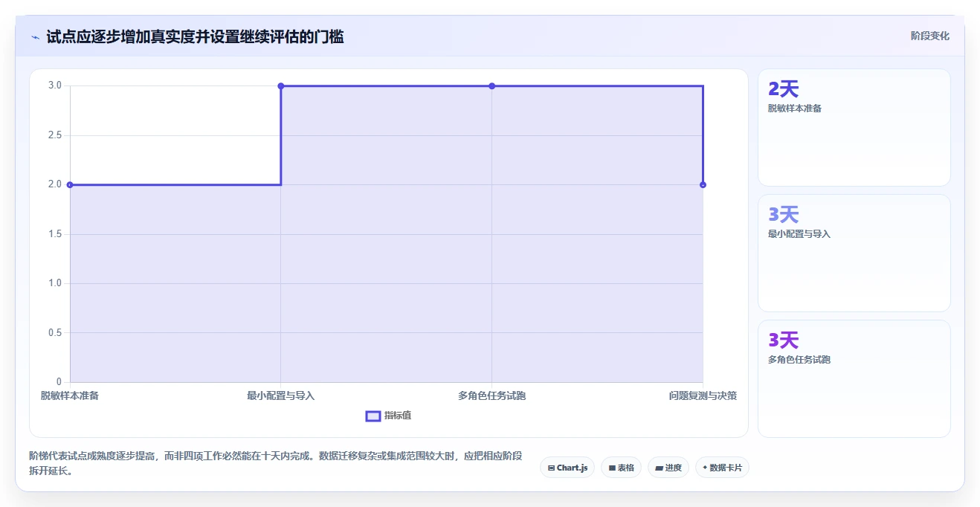
Task: Click the chart point at 问题复测与决策
Action: tap(703, 184)
